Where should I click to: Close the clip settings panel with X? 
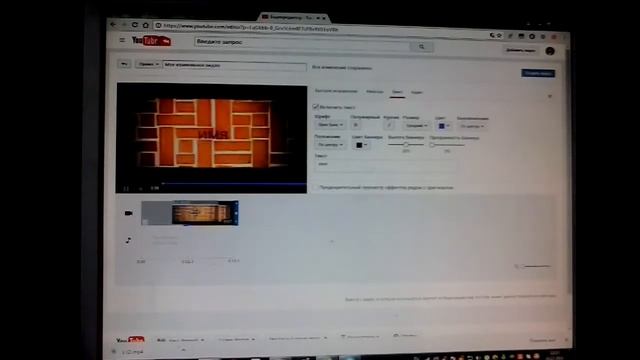click(x=549, y=96)
